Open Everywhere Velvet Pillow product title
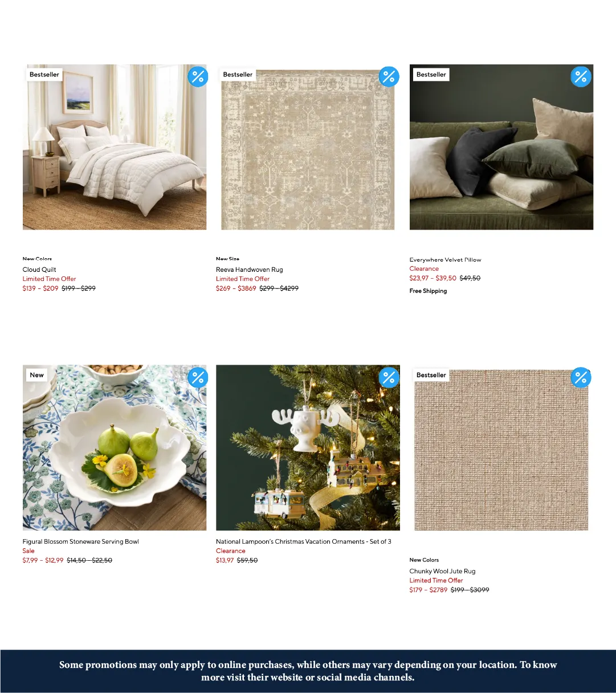Screen dimensions: 616x693 pos(445,260)
